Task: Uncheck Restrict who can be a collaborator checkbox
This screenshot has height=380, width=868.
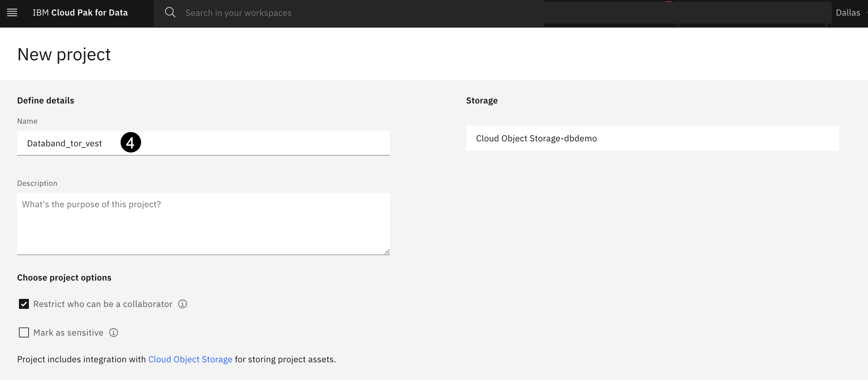Action: (x=24, y=304)
